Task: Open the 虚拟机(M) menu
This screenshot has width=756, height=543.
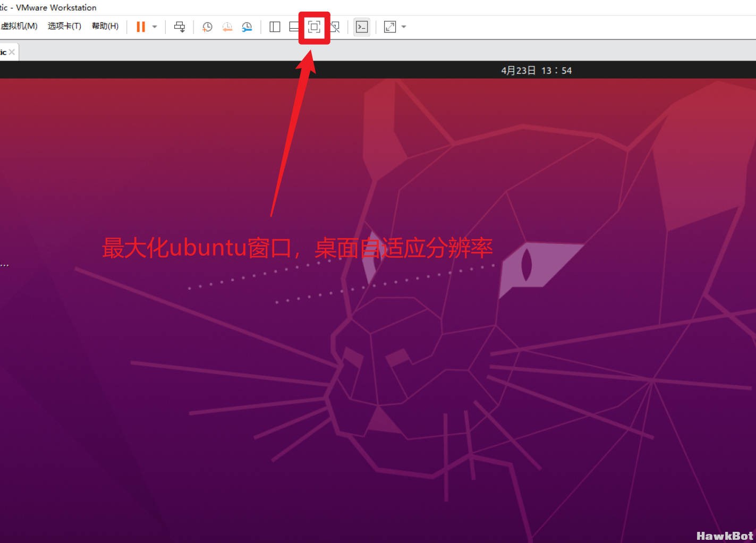Action: [19, 26]
